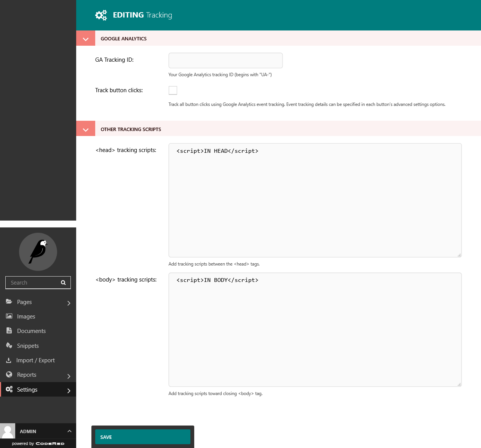The height and width of the screenshot is (448, 481).
Task: Open the Settings menu item
Action: (x=27, y=389)
